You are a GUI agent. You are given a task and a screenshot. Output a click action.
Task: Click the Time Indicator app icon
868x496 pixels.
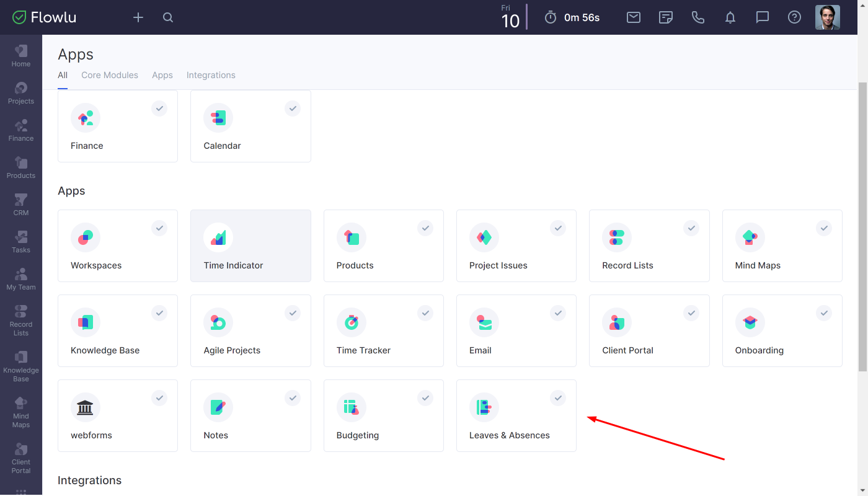[218, 237]
